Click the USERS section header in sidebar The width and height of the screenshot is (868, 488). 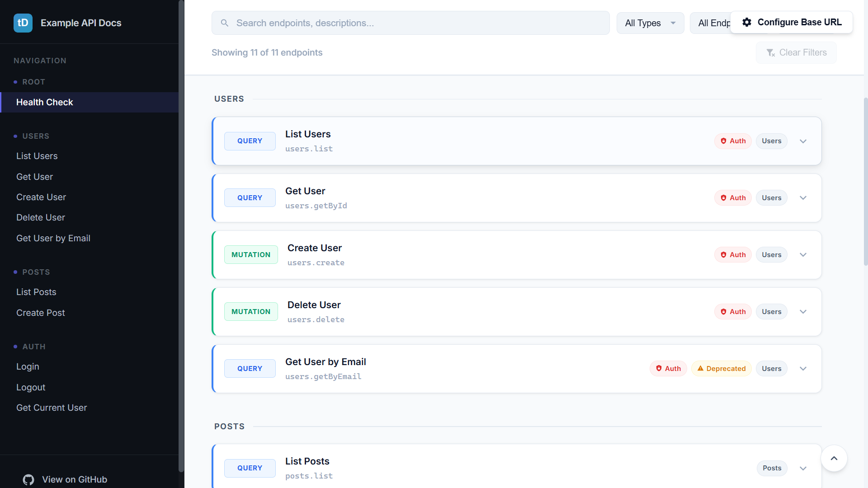coord(36,136)
